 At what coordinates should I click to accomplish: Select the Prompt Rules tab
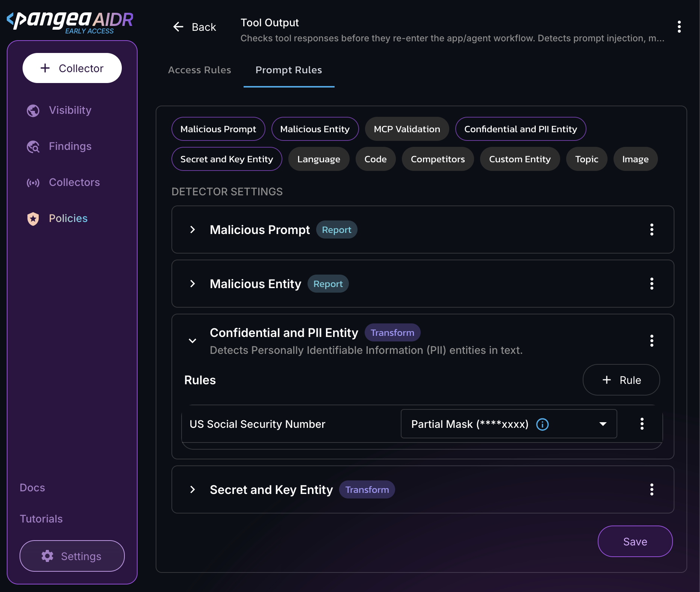(288, 70)
